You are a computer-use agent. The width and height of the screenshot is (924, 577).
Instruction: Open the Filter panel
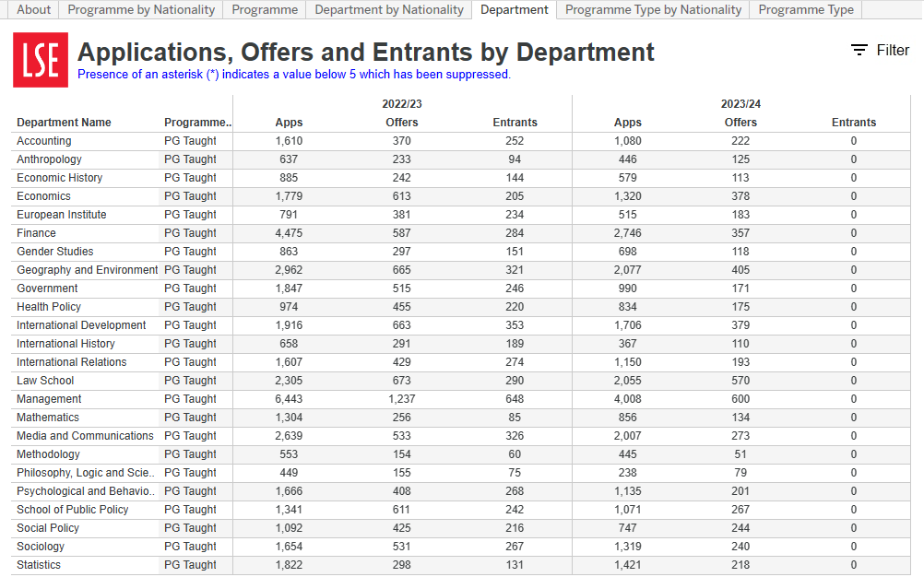tap(880, 51)
